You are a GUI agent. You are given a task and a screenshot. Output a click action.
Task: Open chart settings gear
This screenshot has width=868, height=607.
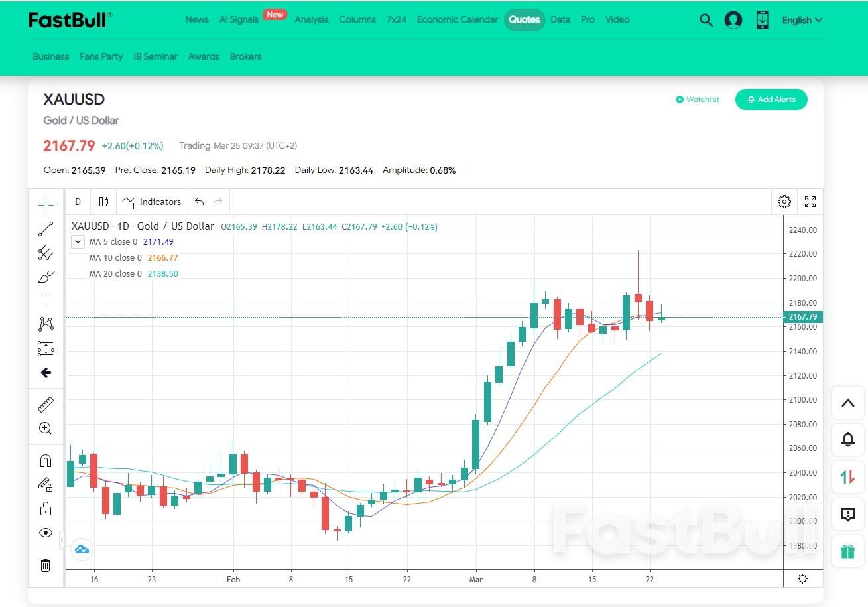click(784, 202)
